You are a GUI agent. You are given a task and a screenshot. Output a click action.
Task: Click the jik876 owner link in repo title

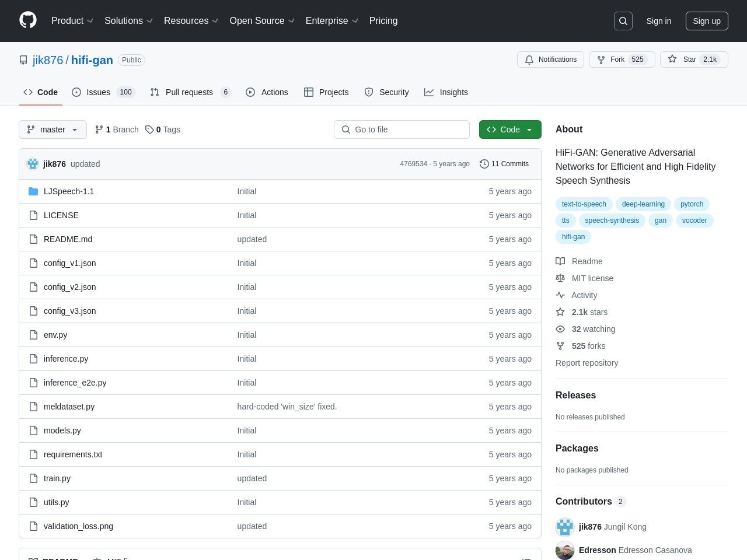point(48,60)
